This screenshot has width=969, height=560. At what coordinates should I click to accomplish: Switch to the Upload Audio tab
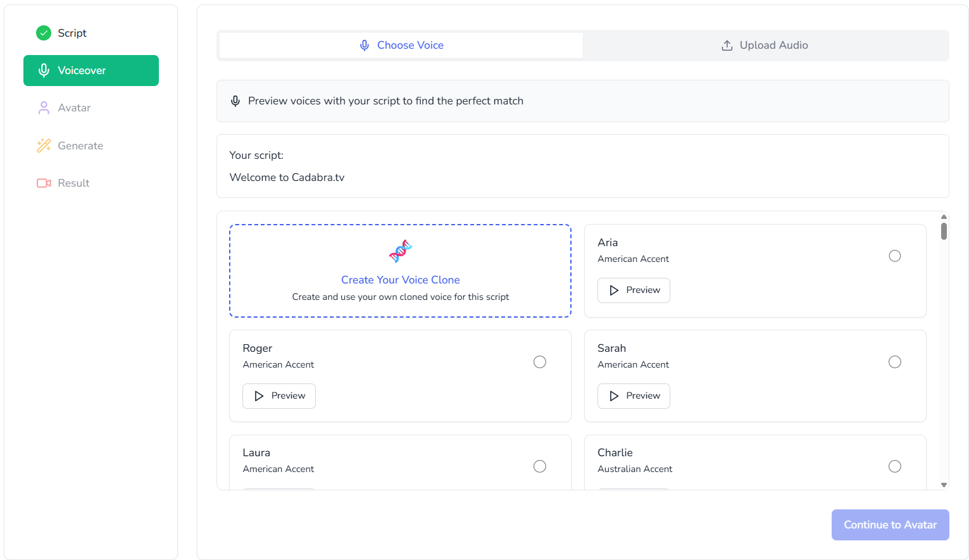(x=765, y=46)
